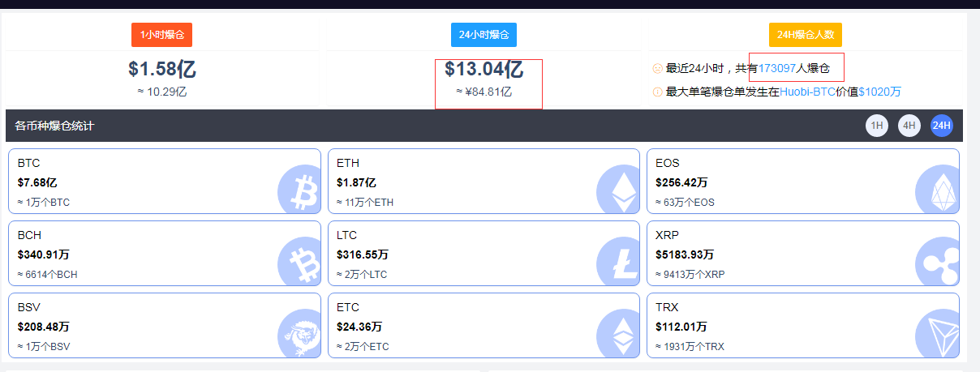
Task: Click the yellow 24H爆仓人数 button
Action: [806, 35]
